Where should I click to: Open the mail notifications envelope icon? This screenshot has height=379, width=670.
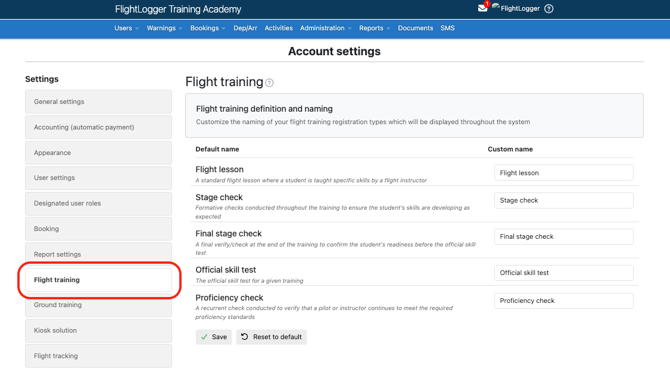pos(482,8)
